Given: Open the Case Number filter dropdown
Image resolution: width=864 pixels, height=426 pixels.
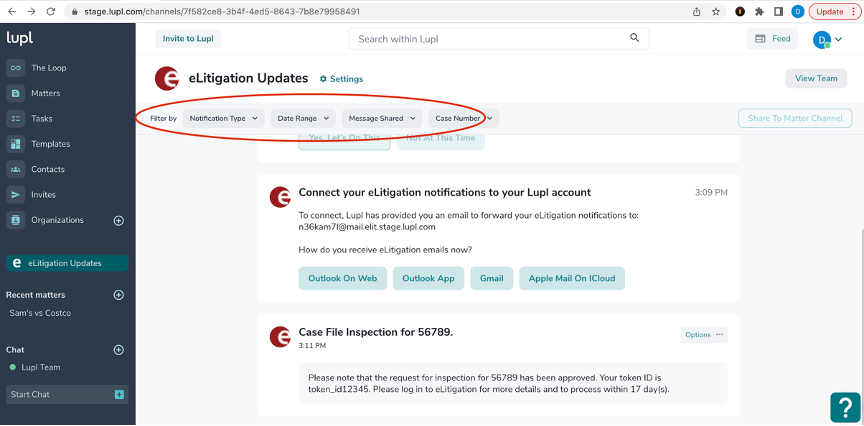Looking at the screenshot, I should [x=464, y=118].
